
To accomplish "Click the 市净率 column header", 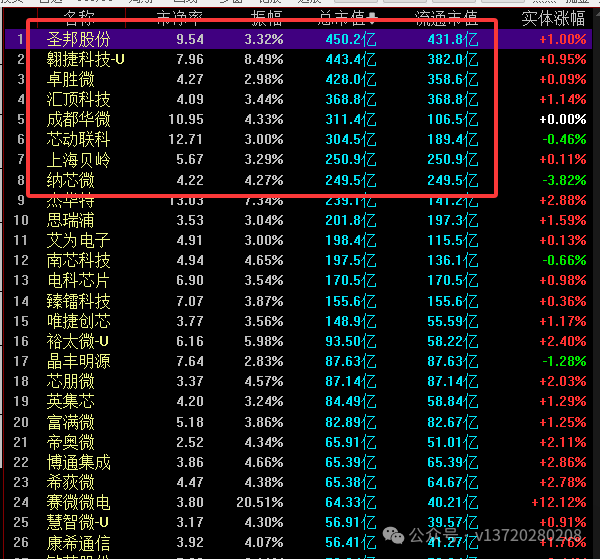I will (179, 18).
